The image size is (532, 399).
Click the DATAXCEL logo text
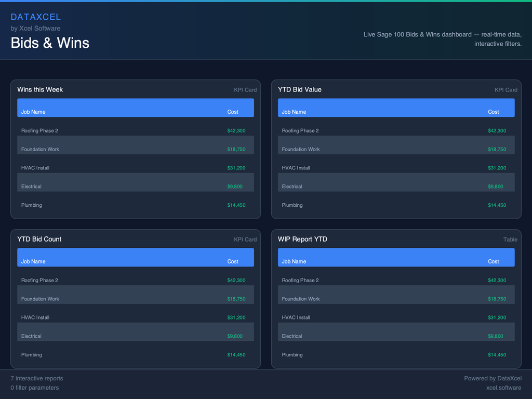(x=36, y=17)
